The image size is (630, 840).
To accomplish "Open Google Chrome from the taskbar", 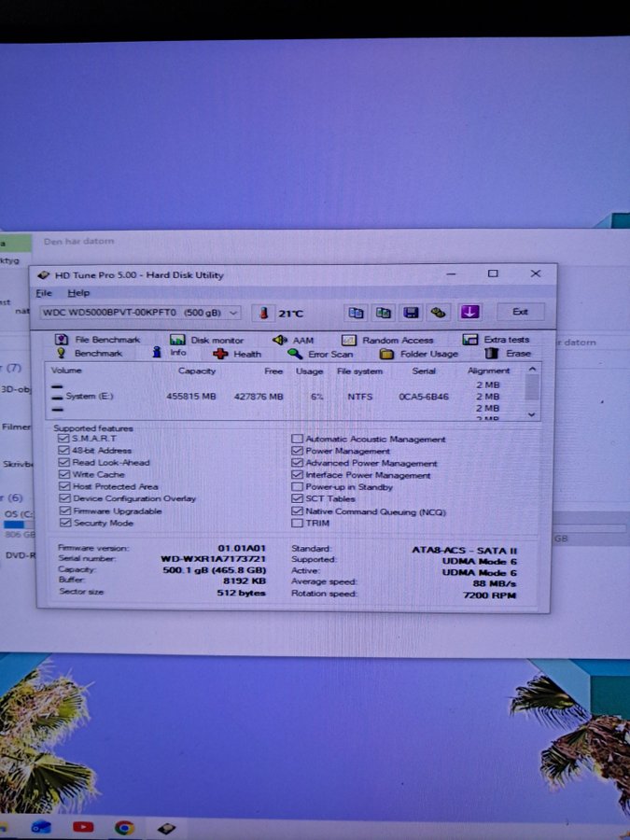I will tap(124, 827).
